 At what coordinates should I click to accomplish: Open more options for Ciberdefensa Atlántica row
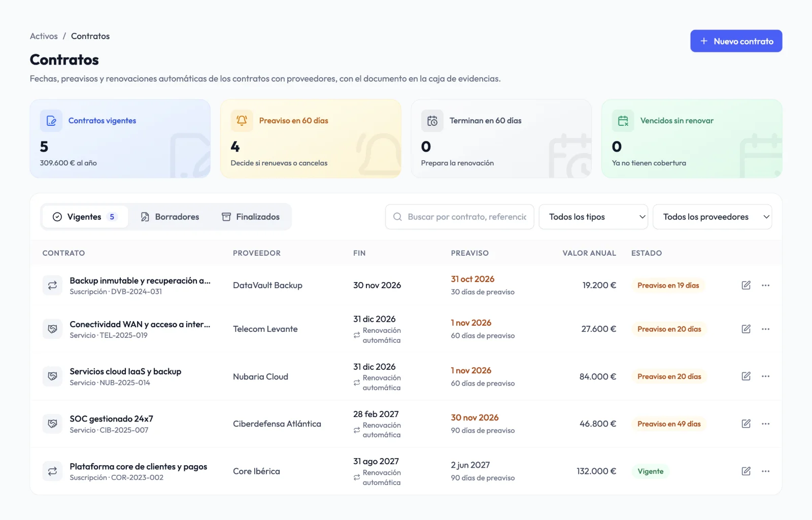pyautogui.click(x=765, y=424)
